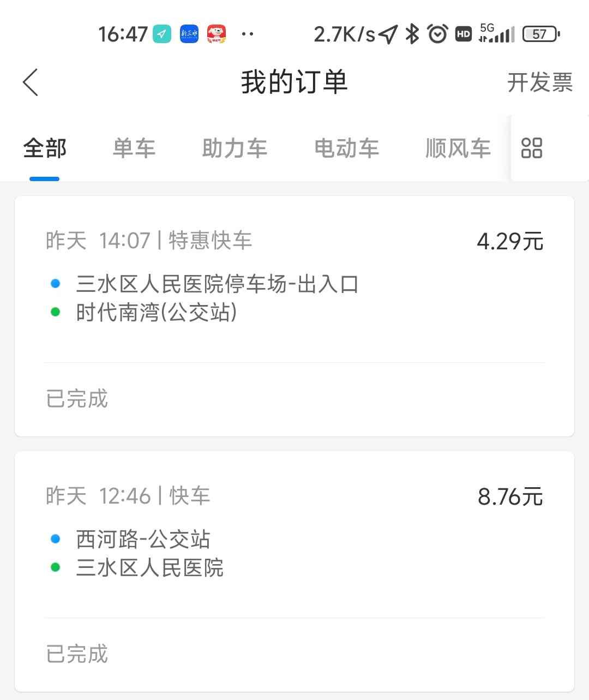This screenshot has width=589, height=700.
Task: Tap the back arrow icon
Action: 31,82
